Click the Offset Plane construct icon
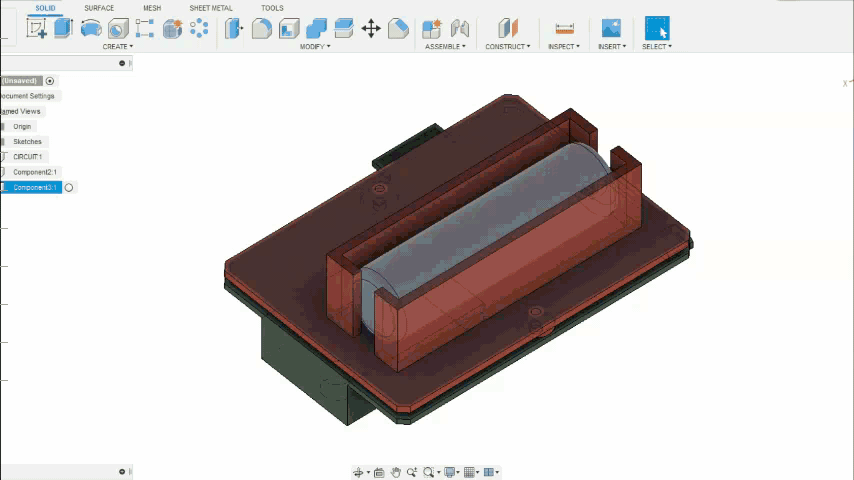 (508, 28)
